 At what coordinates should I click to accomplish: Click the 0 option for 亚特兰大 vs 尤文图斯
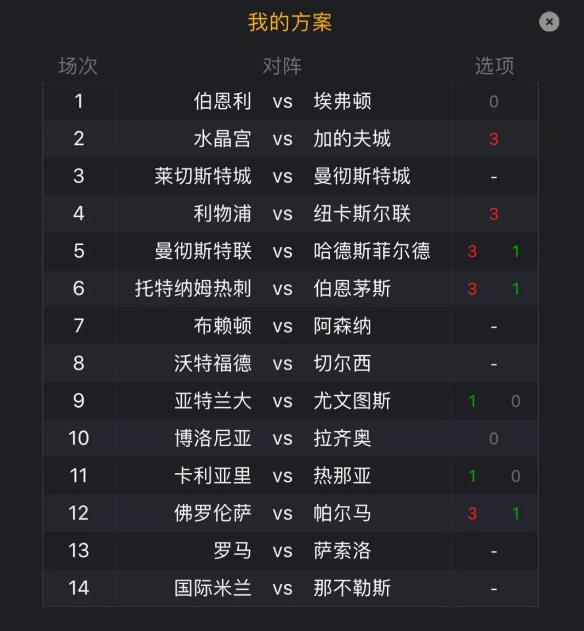pyautogui.click(x=516, y=401)
